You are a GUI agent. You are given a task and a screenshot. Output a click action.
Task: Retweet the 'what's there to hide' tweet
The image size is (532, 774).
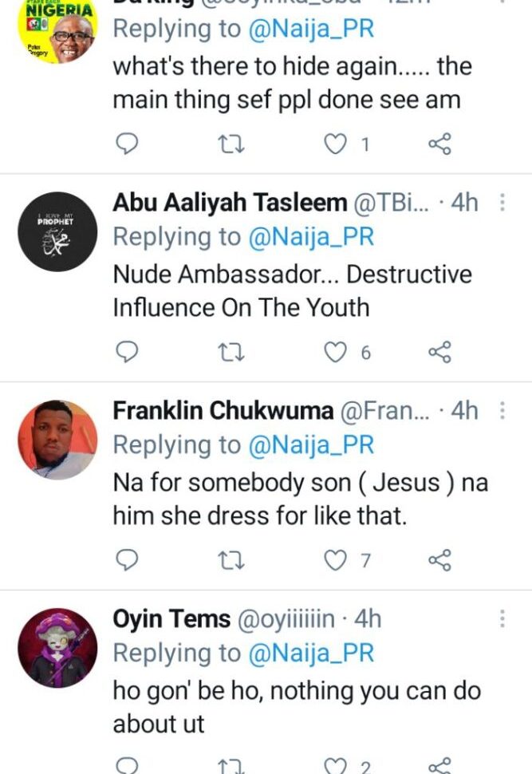(231, 144)
